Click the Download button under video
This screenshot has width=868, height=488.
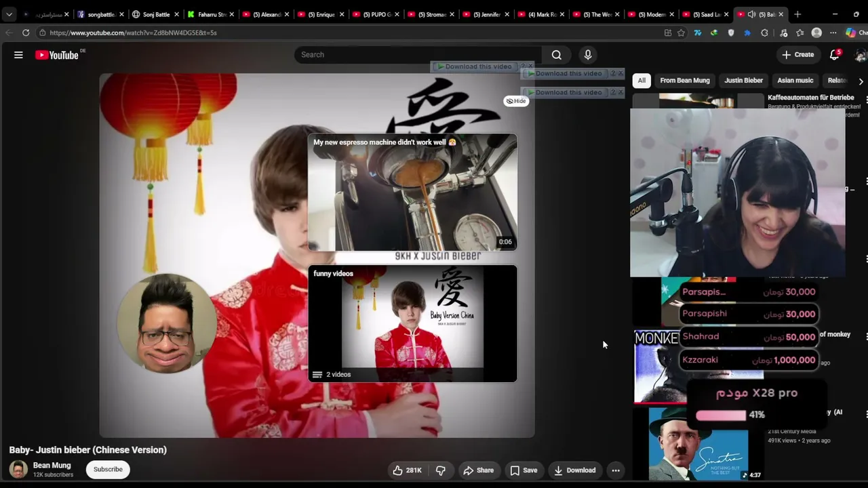coord(574,470)
